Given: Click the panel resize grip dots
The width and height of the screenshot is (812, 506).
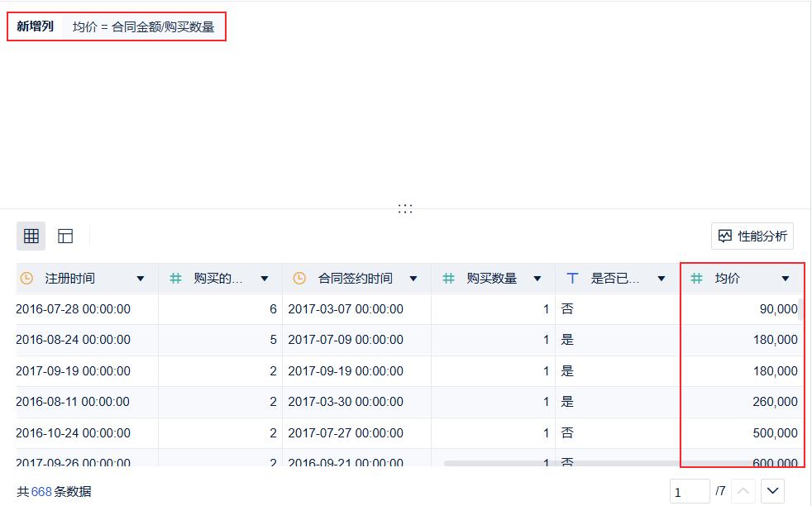Looking at the screenshot, I should pos(405,208).
